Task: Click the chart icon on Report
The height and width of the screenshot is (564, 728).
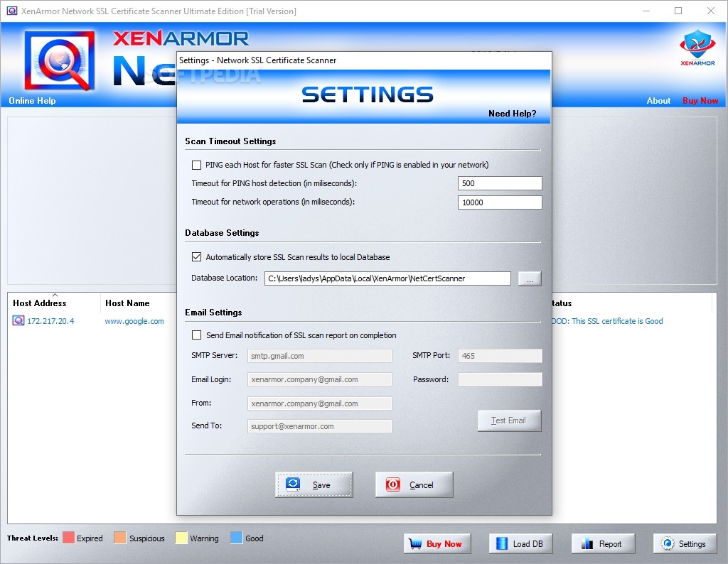Action: (587, 543)
